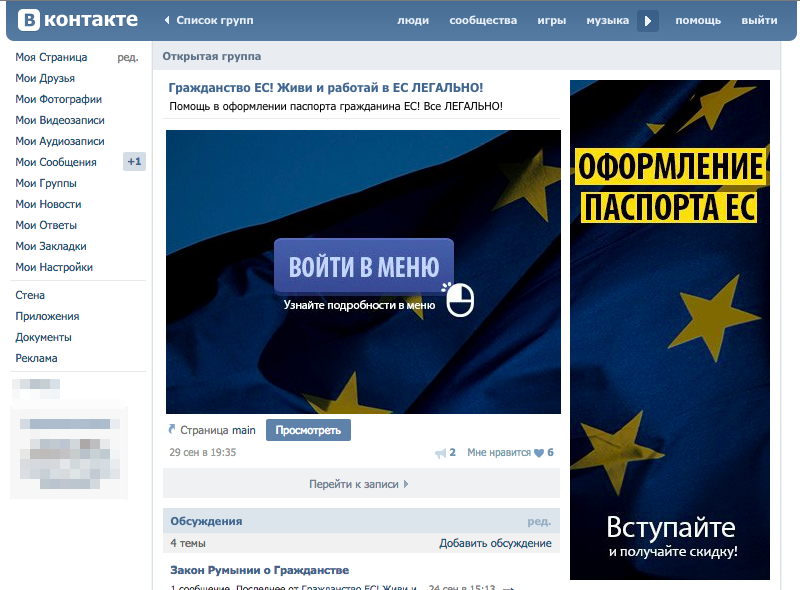
Task: Open Мои Аудиозаписи
Action: point(60,141)
